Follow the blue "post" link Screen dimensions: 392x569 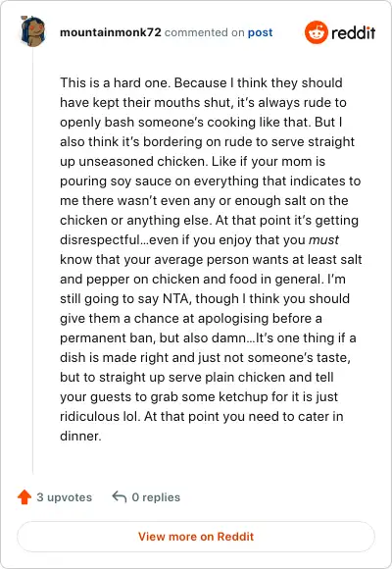(x=260, y=32)
